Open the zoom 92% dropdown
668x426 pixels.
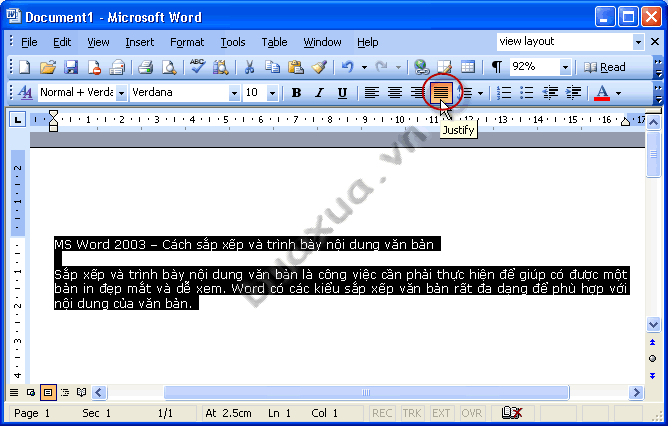pos(565,67)
